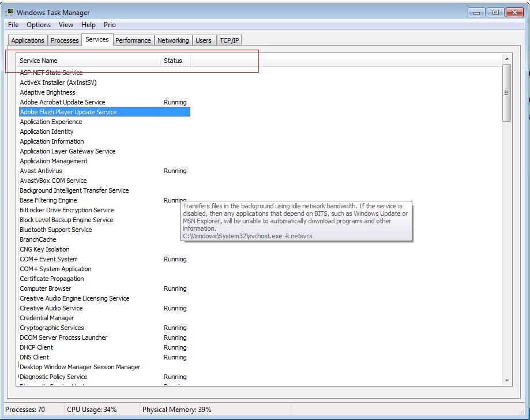Image resolution: width=530 pixels, height=420 pixels.
Task: Select Creative Audio Service row
Action: tap(104, 308)
